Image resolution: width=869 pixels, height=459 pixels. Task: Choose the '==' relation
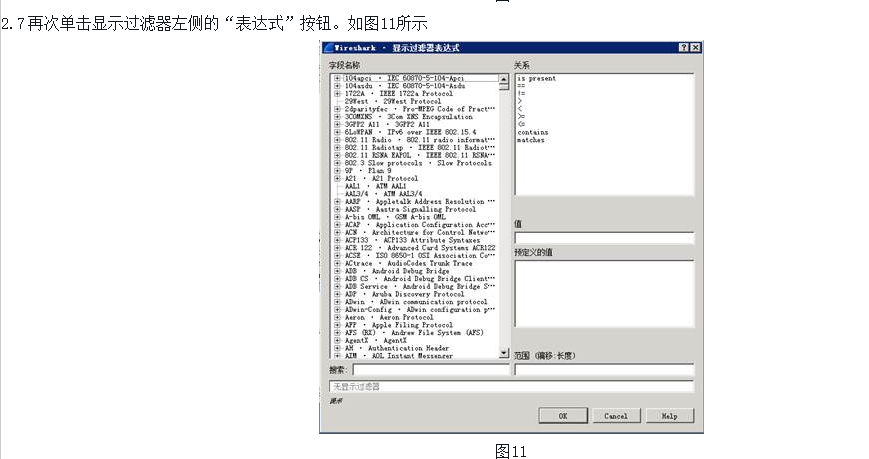point(521,86)
